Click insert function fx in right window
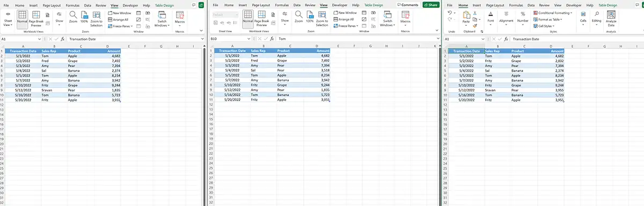This screenshot has width=644, height=206. [x=506, y=39]
